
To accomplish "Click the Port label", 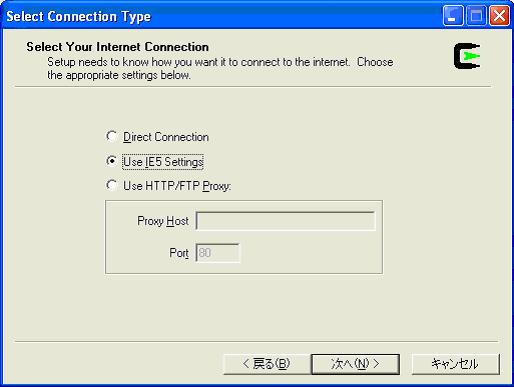I will pyautogui.click(x=179, y=253).
